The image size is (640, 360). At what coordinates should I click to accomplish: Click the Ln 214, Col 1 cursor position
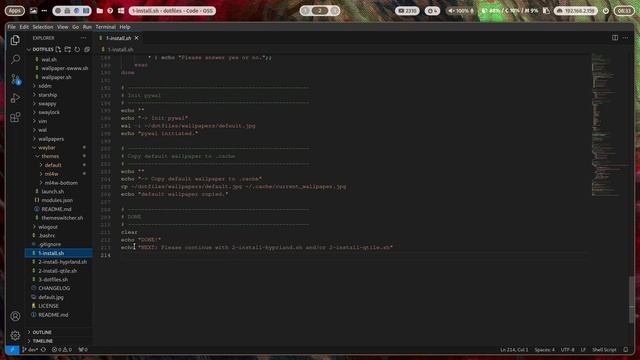click(x=514, y=350)
